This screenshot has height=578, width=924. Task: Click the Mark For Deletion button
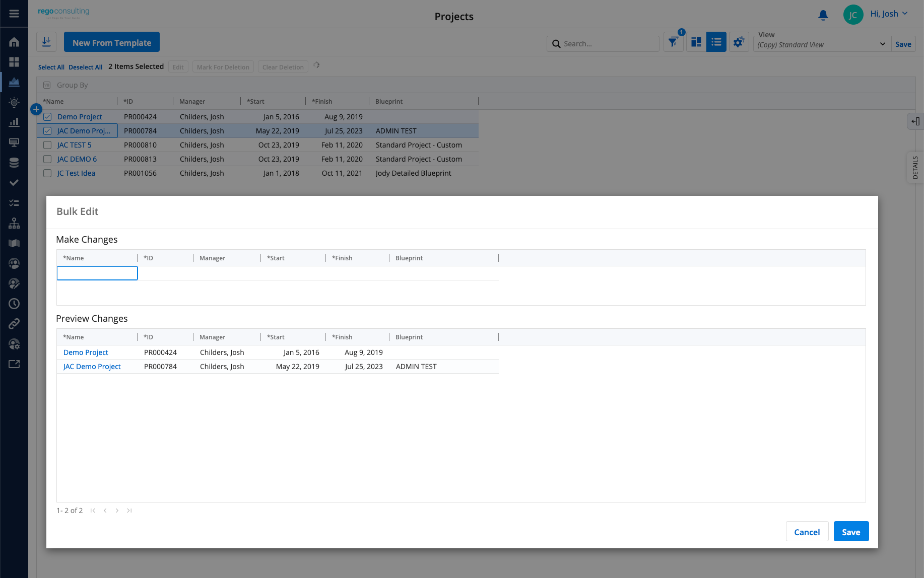[223, 67]
